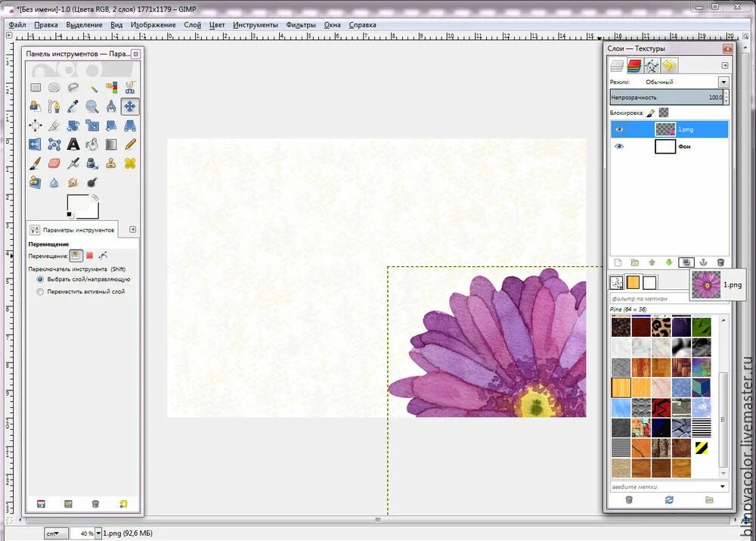Open the Слой menu

192,25
